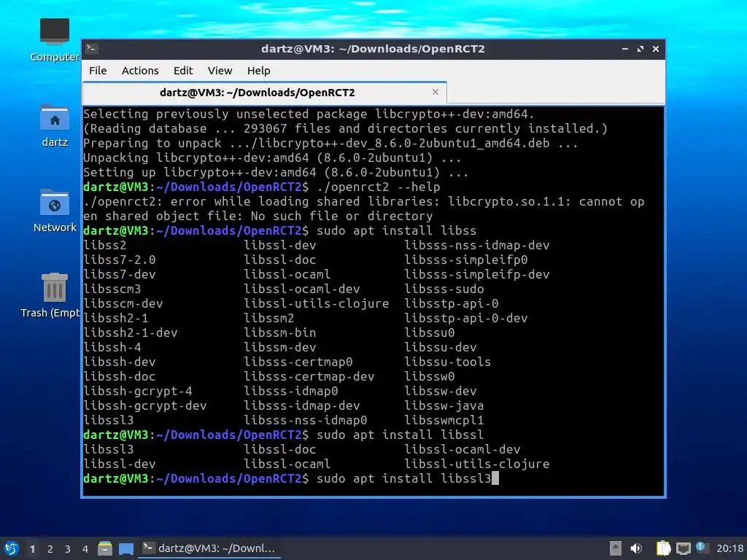Open the View menu
The width and height of the screenshot is (747, 560).
point(220,71)
